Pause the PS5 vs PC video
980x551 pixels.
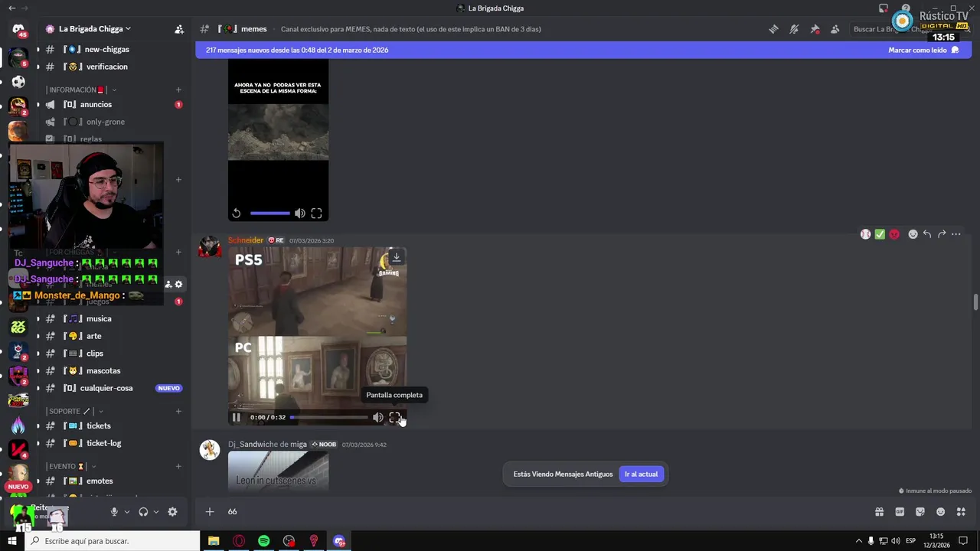click(236, 417)
